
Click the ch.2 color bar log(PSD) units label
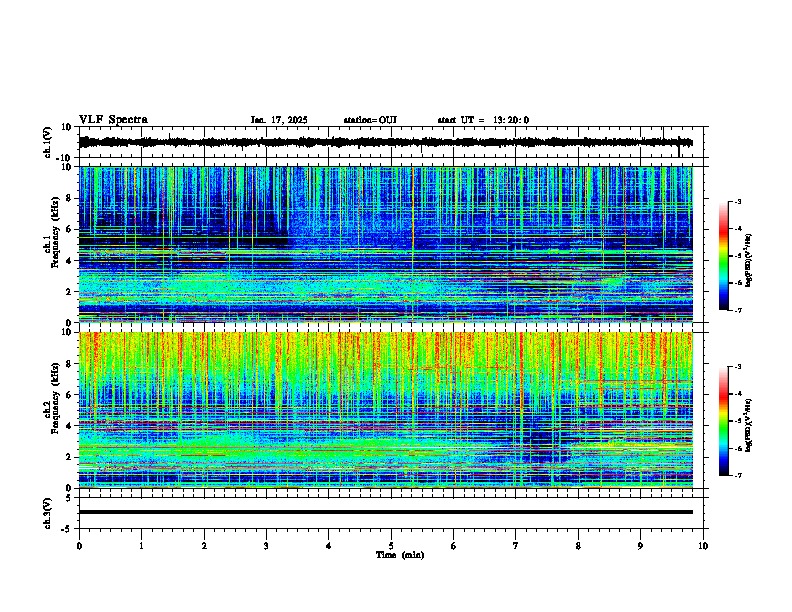[749, 425]
